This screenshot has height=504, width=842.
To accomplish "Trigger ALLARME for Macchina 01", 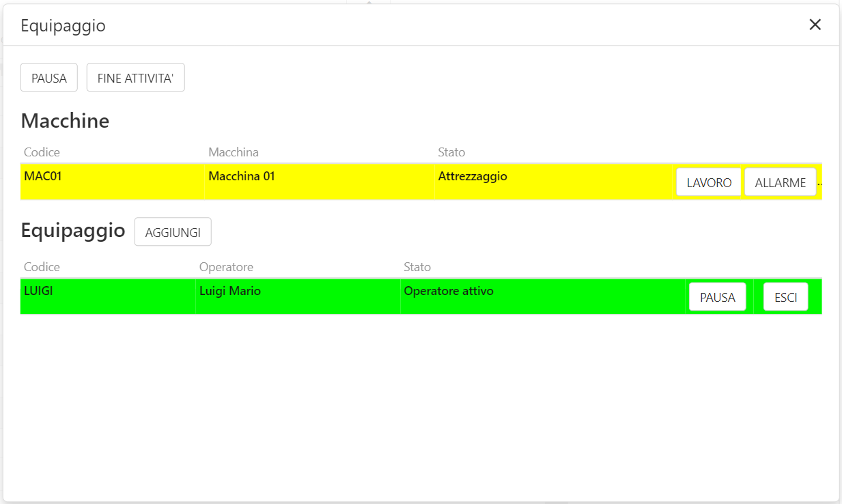I will (x=780, y=182).
